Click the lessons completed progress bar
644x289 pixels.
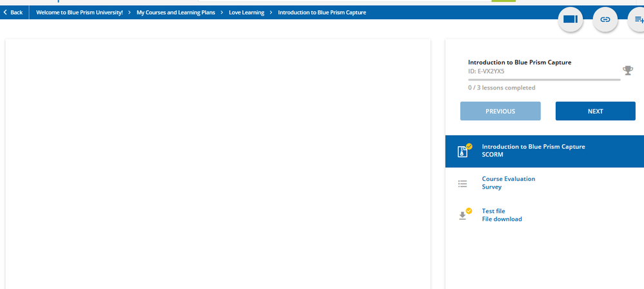point(544,80)
